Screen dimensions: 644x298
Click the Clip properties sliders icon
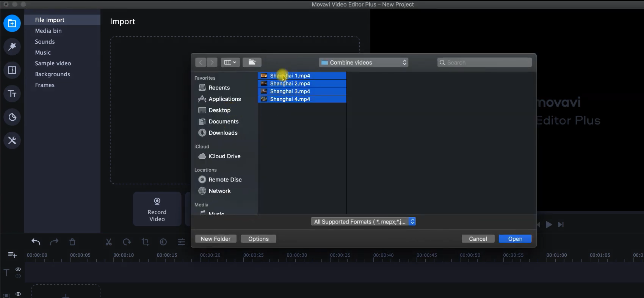tap(182, 242)
